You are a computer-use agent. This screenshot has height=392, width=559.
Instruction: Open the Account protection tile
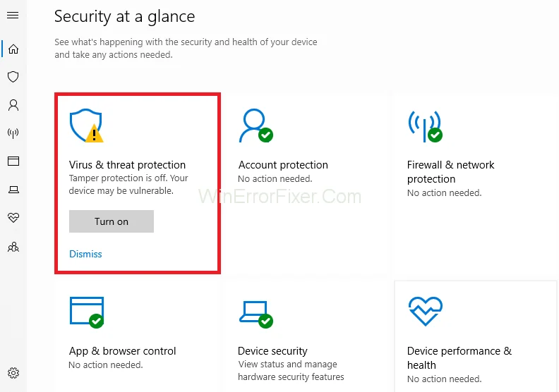coord(283,165)
